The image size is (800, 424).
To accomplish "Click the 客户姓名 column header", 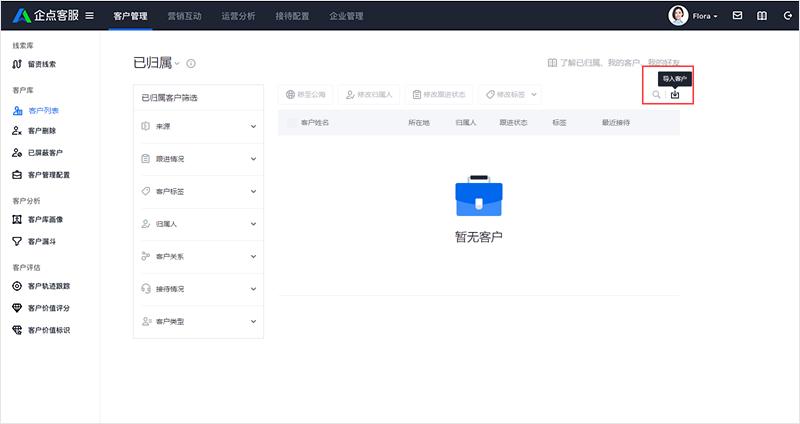I will click(x=315, y=123).
